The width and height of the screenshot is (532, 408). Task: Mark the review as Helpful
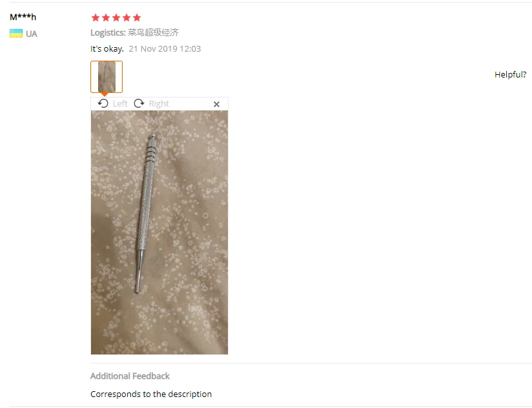tap(510, 75)
